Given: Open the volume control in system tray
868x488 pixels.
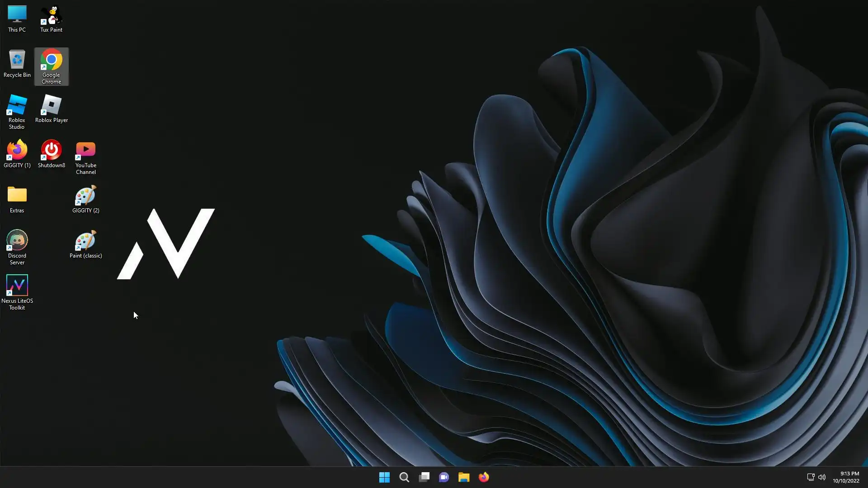Looking at the screenshot, I should (822, 477).
